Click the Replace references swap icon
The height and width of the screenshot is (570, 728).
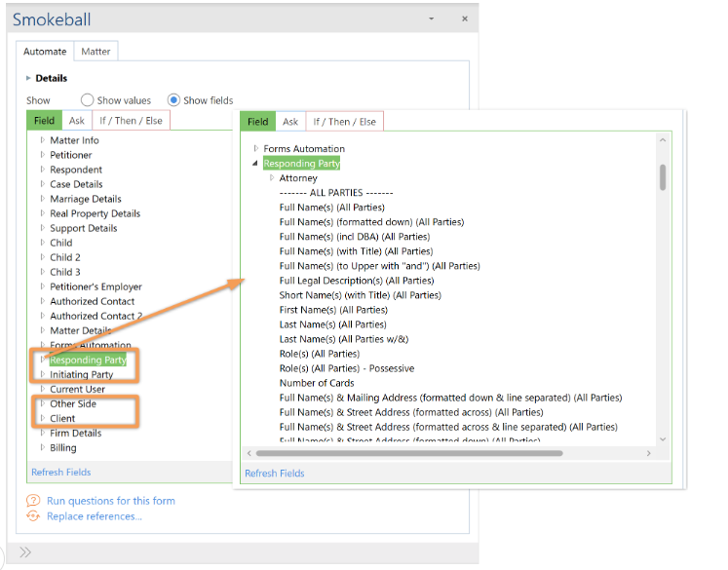[33, 515]
